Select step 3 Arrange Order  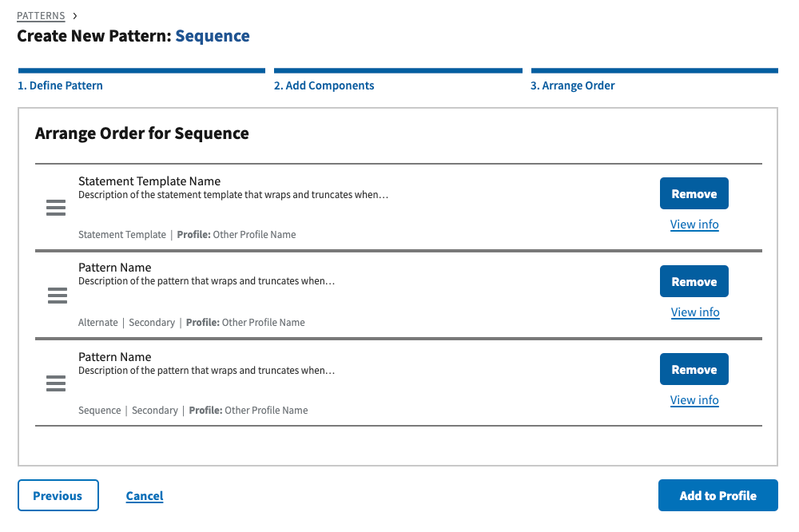click(x=573, y=85)
